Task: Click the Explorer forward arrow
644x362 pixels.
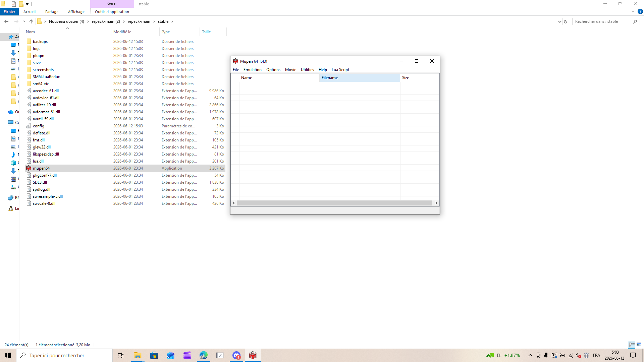Action: click(16, 21)
